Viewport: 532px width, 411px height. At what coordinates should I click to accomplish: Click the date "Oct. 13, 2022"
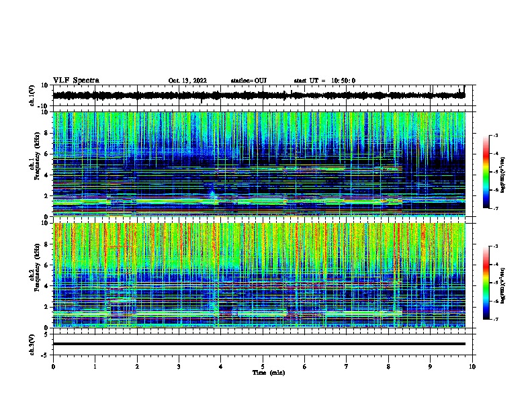[187, 81]
